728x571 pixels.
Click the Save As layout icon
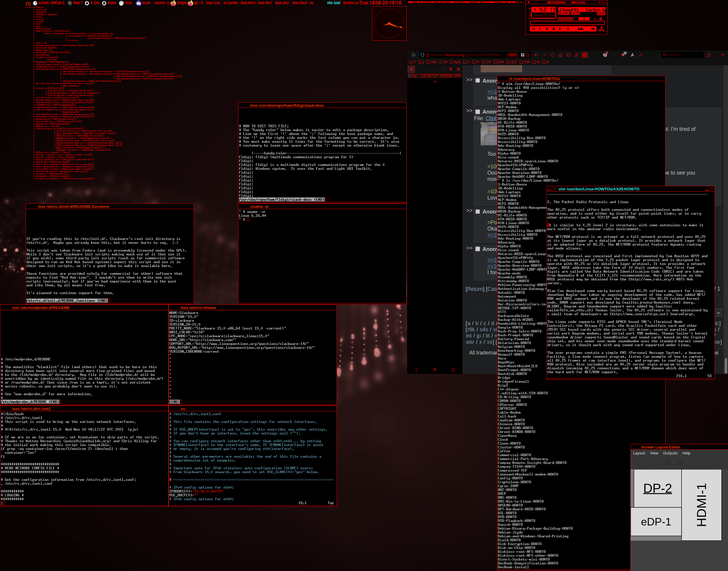680,463
